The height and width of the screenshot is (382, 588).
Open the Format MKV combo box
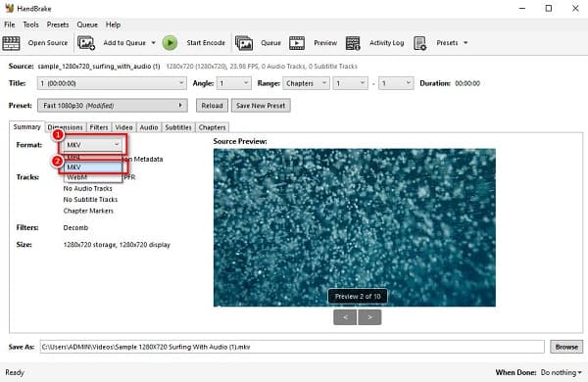pyautogui.click(x=93, y=145)
